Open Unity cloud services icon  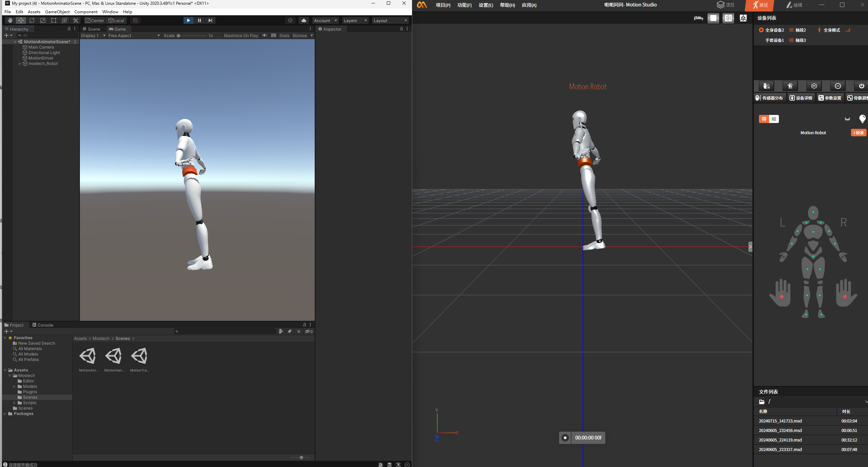[x=303, y=20]
